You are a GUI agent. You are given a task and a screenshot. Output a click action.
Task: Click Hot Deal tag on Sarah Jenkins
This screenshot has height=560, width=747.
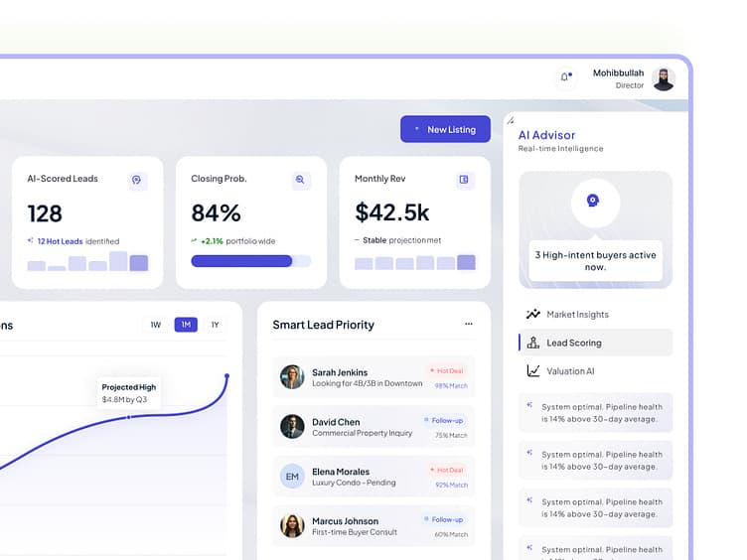pyautogui.click(x=447, y=370)
